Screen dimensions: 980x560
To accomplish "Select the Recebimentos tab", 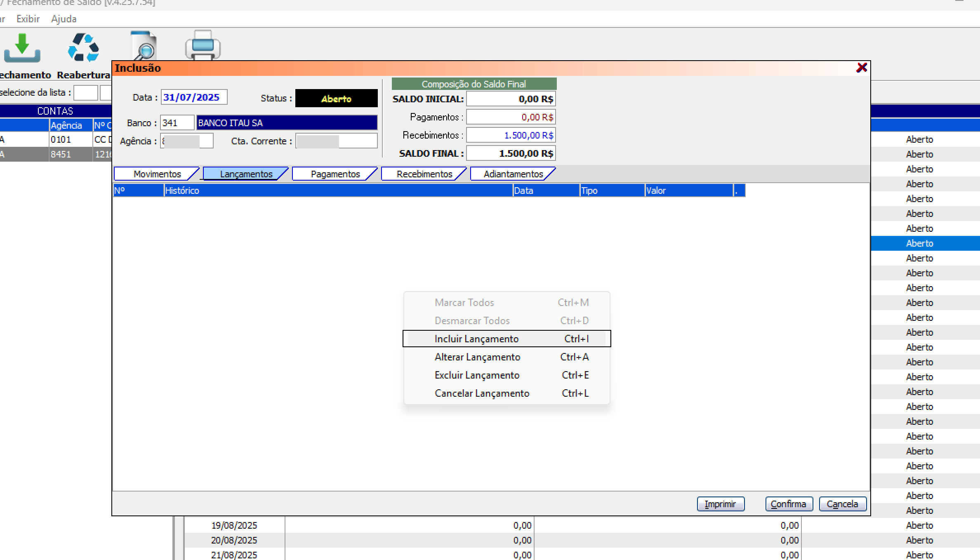I will [x=424, y=174].
